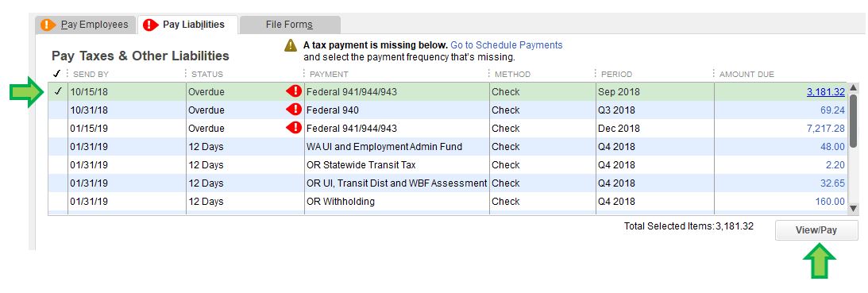Screen dimensions: 868x293
Task: Click the yellow warning triangle icon
Action: tap(291, 45)
